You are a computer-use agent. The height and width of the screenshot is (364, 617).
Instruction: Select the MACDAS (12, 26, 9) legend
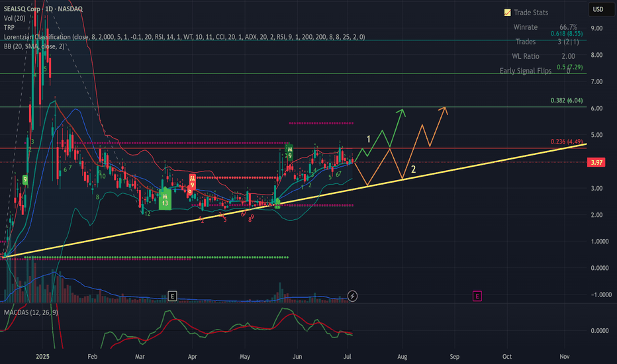30,312
